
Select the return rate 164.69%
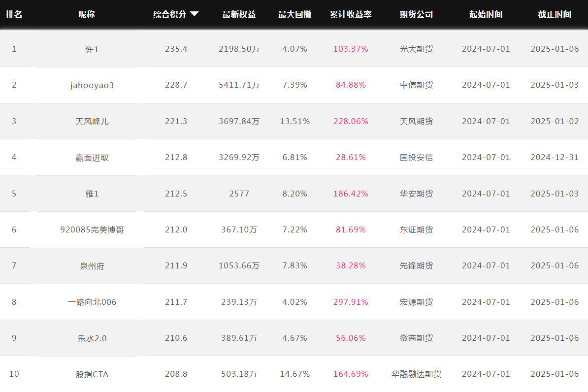(351, 374)
